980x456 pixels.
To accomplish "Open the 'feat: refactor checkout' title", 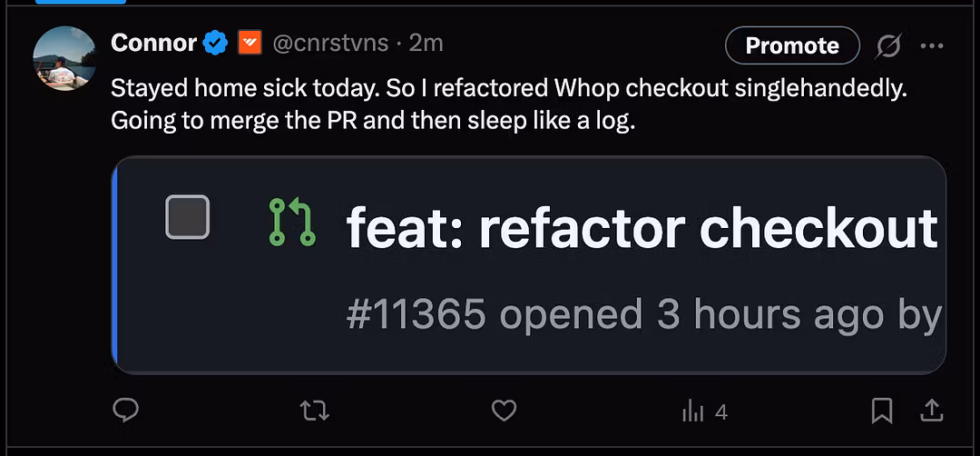I will (x=642, y=228).
